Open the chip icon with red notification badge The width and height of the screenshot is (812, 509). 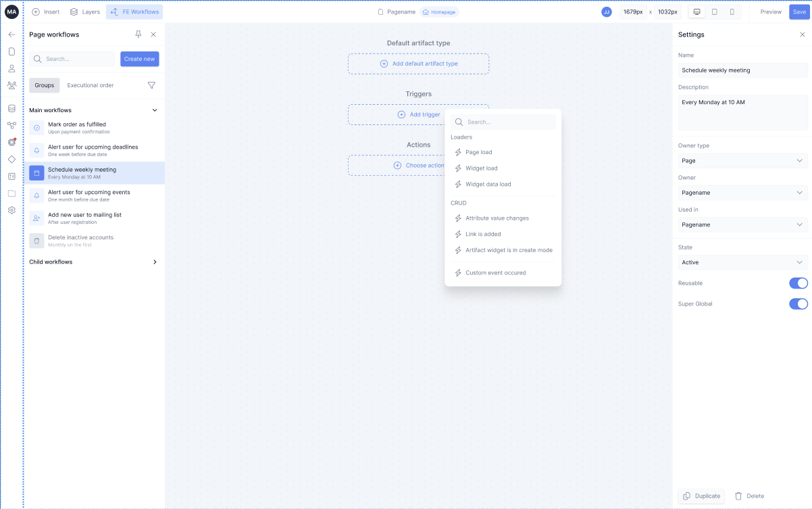[x=11, y=142]
